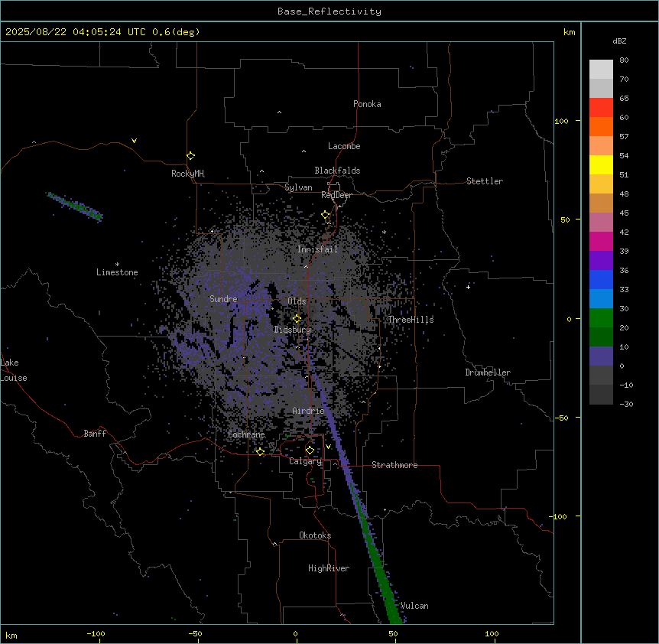Click the 100 tick label on right axis

[561, 121]
